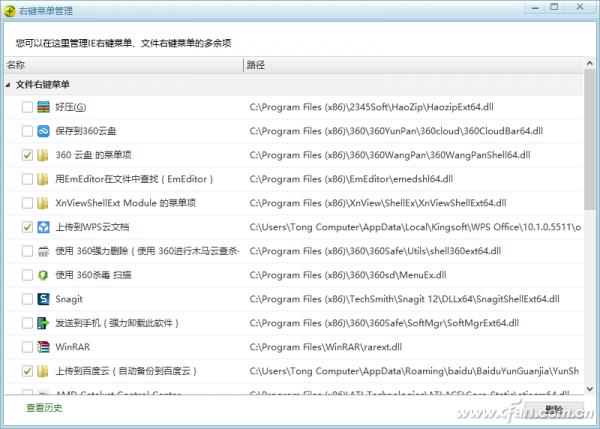This screenshot has height=429, width=600.
Task: Check the EmEditor 在文件中查找 checkbox
Action: click(x=27, y=179)
